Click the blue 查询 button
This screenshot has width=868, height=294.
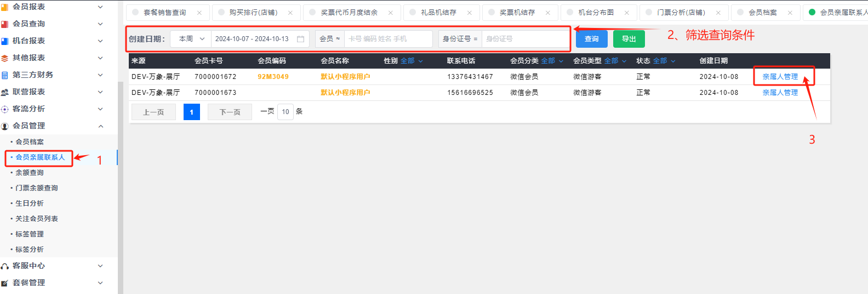pyautogui.click(x=592, y=39)
